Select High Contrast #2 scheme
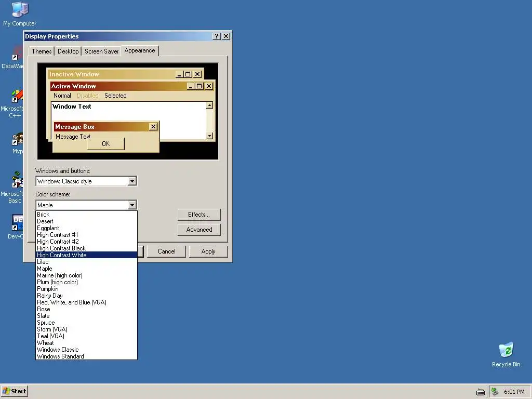This screenshot has width=532, height=399. pos(87,242)
